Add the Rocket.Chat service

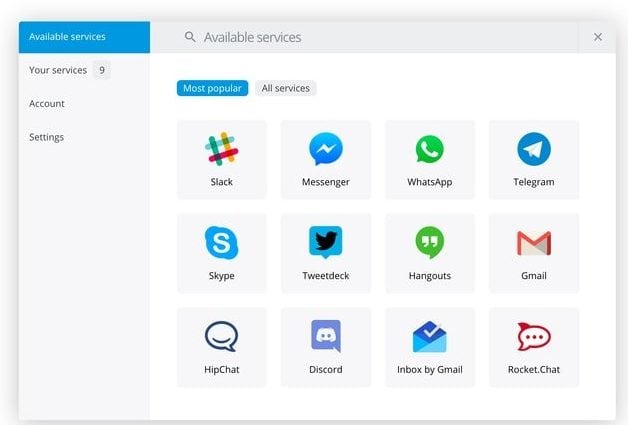pos(534,347)
